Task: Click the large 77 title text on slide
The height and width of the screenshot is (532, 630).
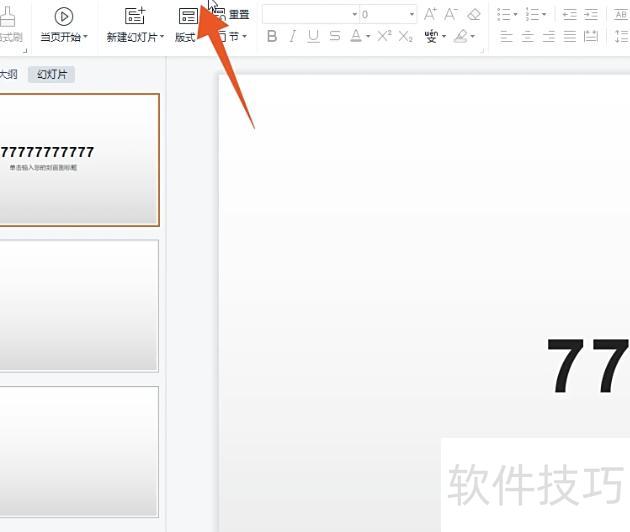Action: (x=588, y=365)
